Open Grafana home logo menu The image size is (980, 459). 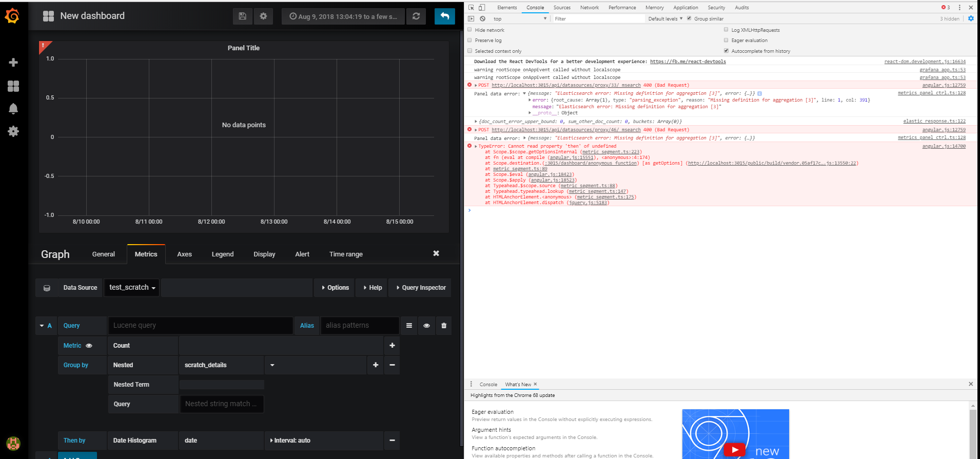[12, 16]
